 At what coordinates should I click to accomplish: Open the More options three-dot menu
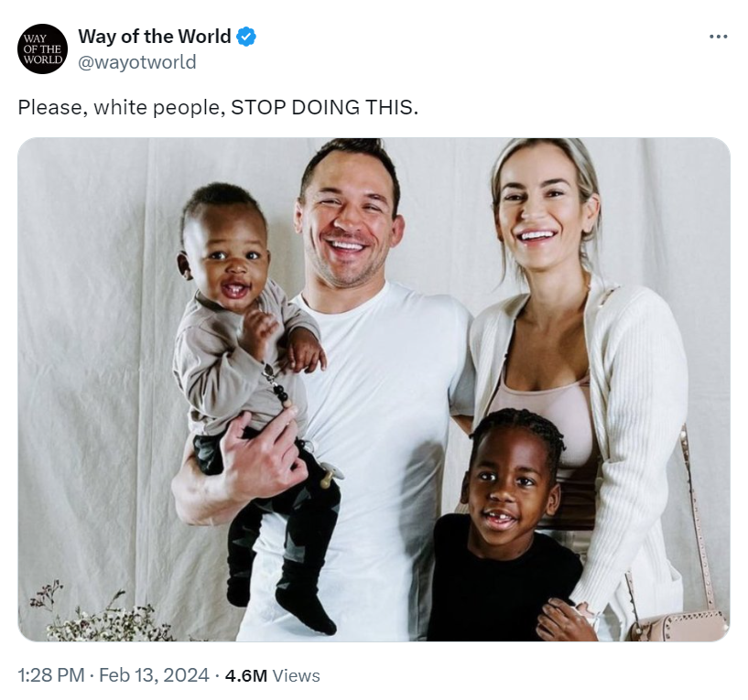718,37
